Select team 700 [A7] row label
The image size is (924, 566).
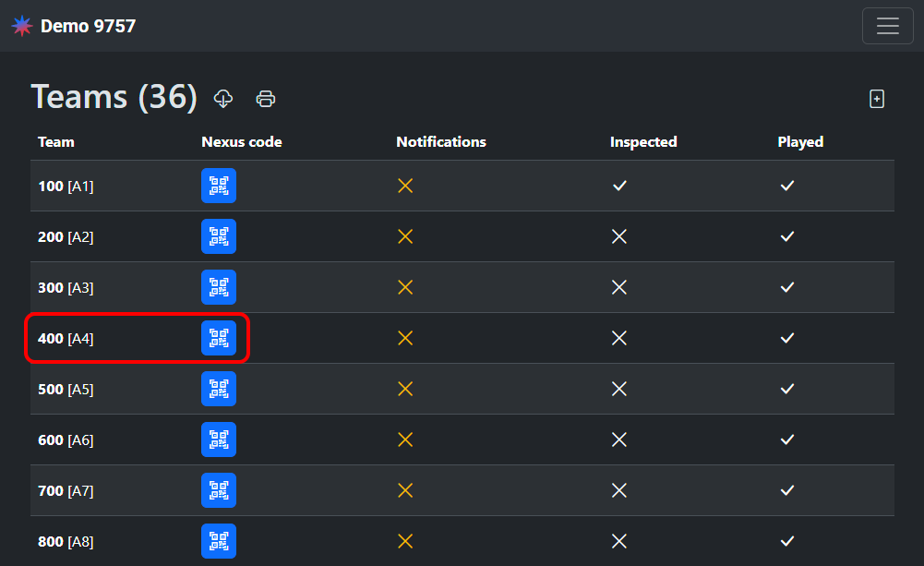point(66,490)
